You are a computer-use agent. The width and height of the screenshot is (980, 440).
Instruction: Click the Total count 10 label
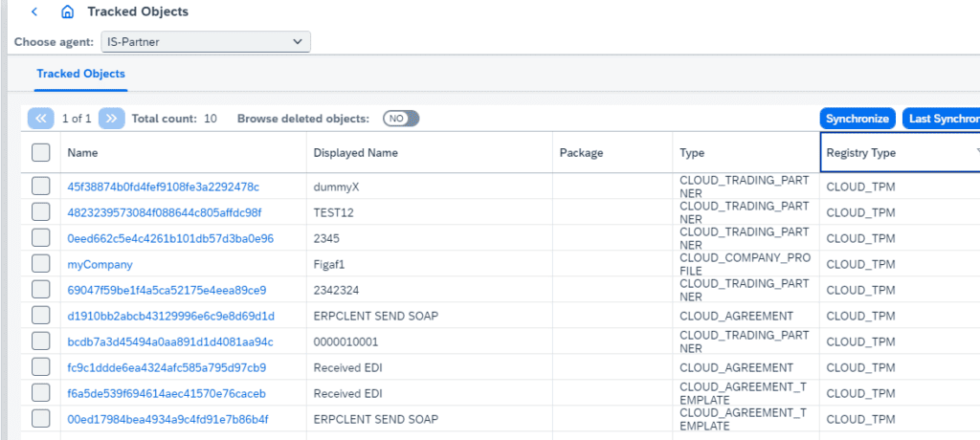pyautogui.click(x=174, y=118)
